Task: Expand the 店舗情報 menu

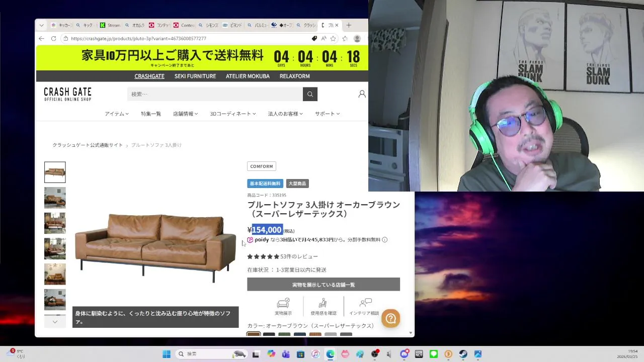Action: click(186, 114)
